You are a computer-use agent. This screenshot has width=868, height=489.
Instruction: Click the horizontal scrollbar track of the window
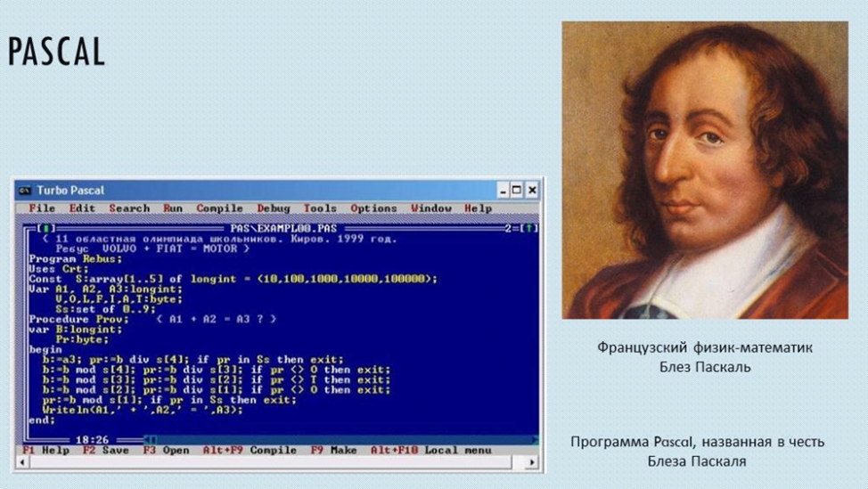277,462
